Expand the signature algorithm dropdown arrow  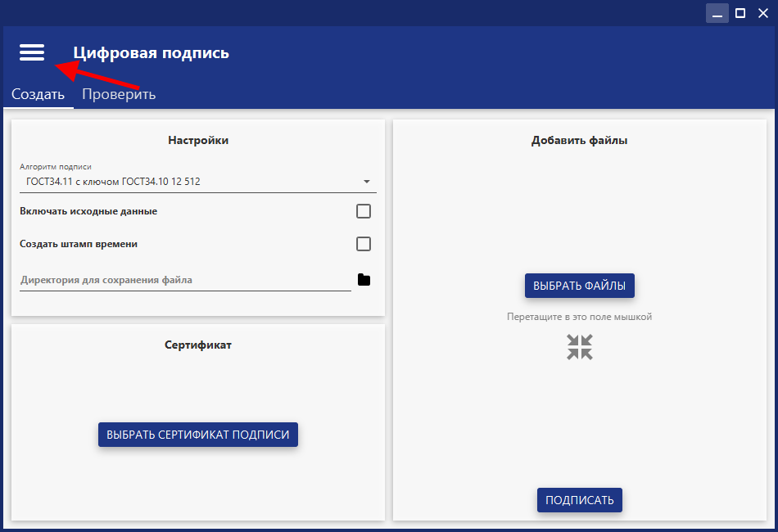pos(367,182)
